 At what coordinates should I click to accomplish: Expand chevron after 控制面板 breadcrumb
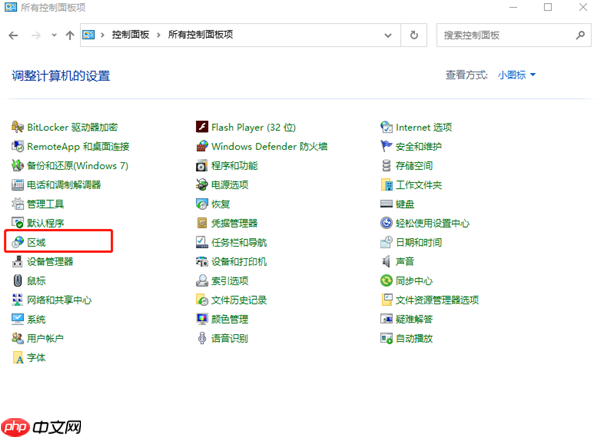pos(158,35)
